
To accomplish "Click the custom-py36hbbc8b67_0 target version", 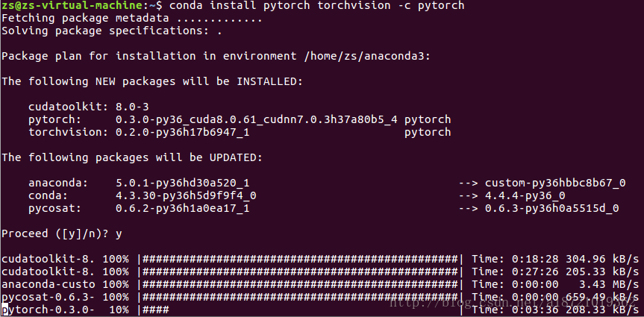I will [554, 183].
